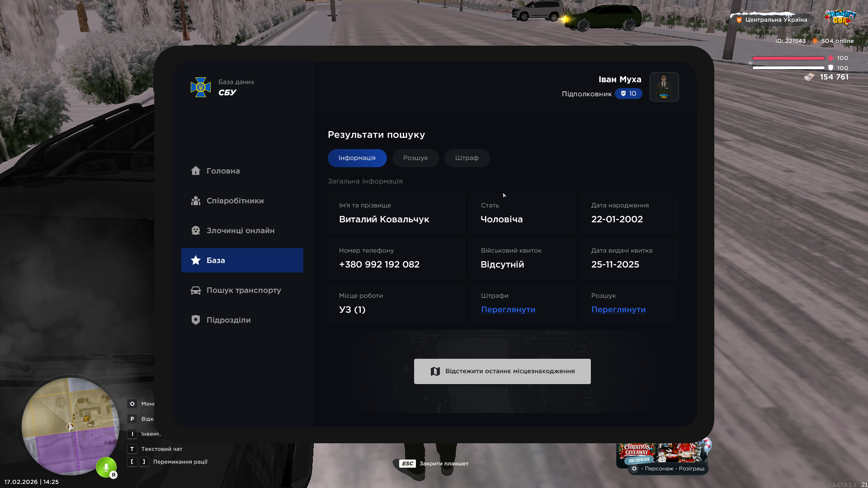The width and height of the screenshot is (868, 488).
Task: Click the home icon beside Головна
Action: tap(195, 171)
